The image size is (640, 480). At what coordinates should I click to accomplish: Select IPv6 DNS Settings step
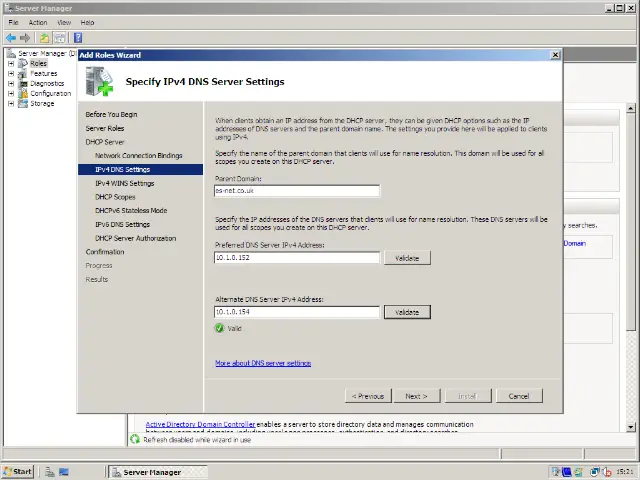[122, 224]
